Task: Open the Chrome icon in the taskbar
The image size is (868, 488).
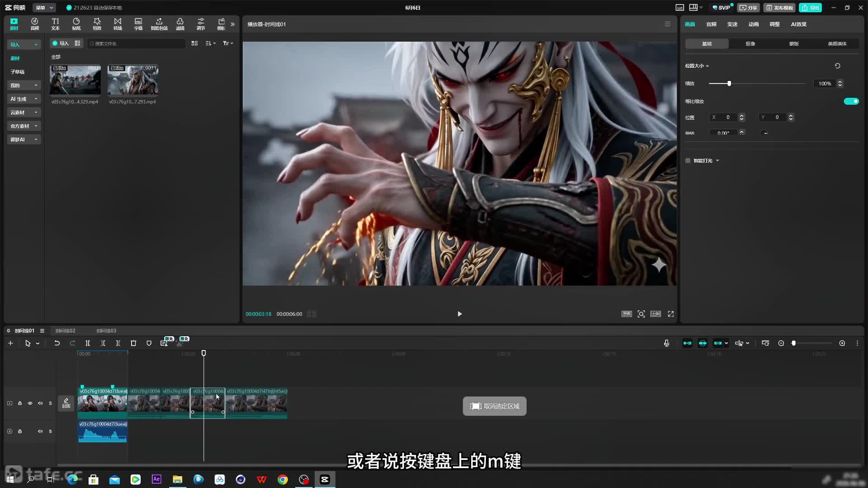Action: pos(283,479)
